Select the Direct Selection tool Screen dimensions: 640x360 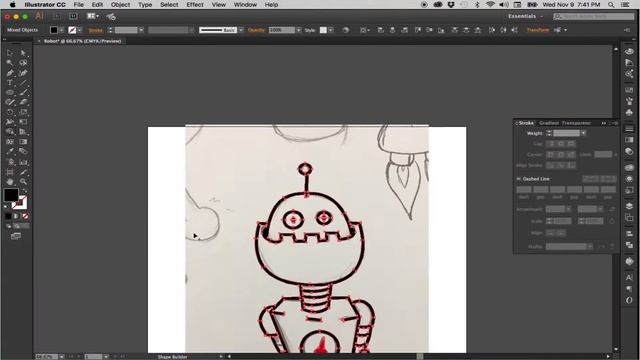pyautogui.click(x=23, y=53)
